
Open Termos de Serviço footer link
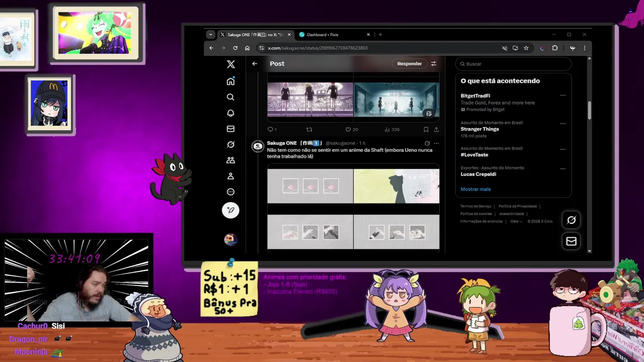(475, 206)
